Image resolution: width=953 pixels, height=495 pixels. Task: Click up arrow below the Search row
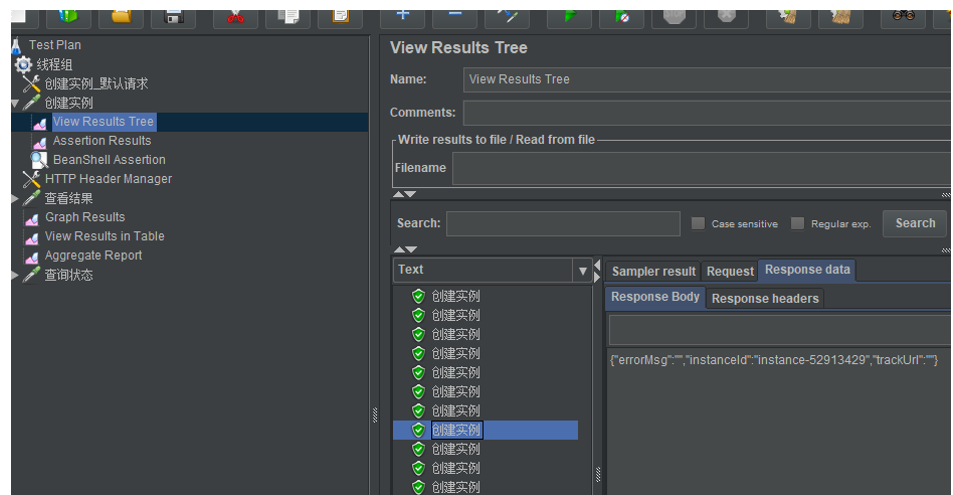[x=399, y=249]
